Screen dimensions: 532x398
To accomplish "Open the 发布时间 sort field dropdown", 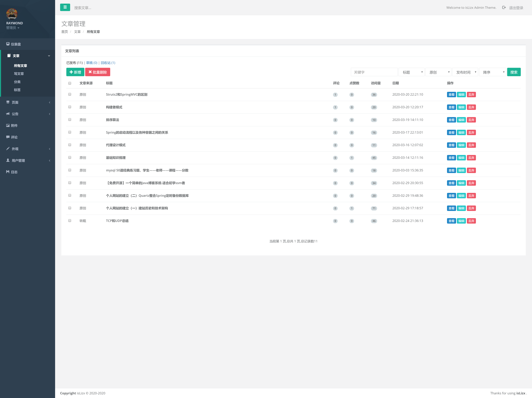I will tap(465, 72).
